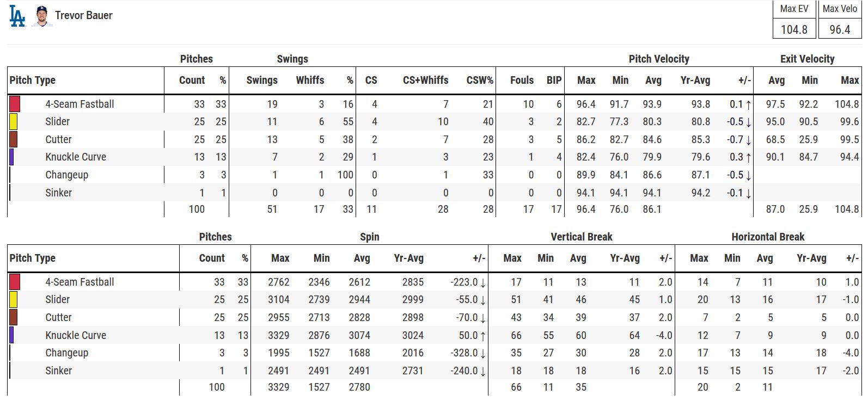Click the CSW% column header
Image resolution: width=868 pixels, height=401 pixels.
[x=480, y=80]
